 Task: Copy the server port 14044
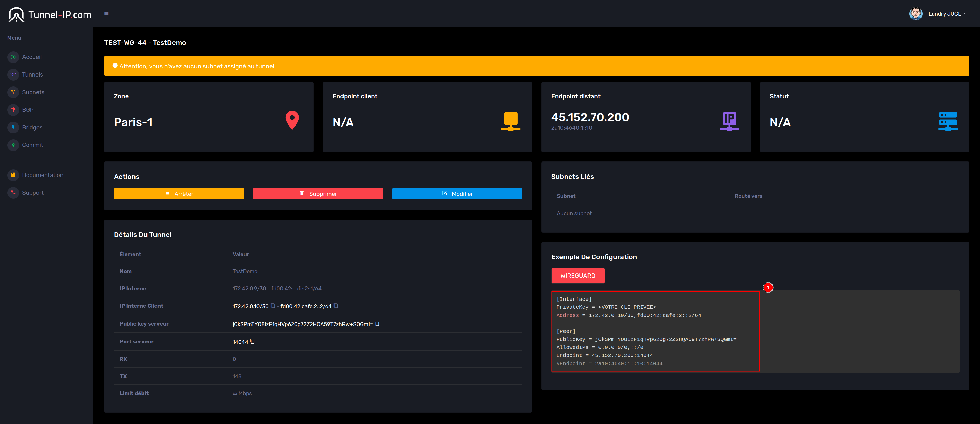pos(252,342)
